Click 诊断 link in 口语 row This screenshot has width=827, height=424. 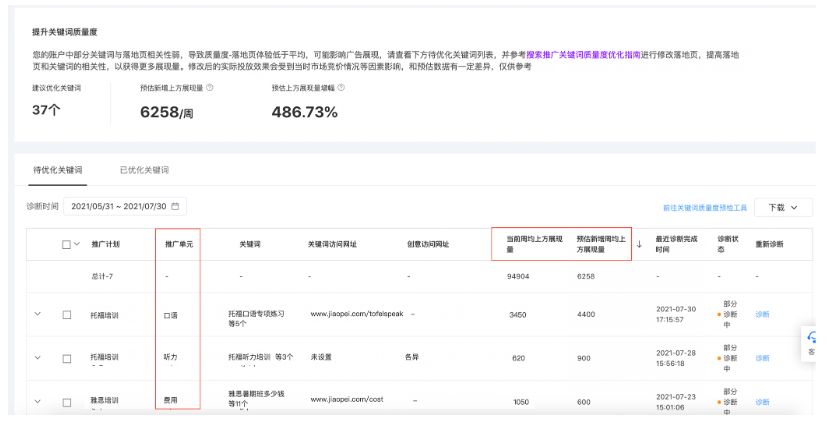pos(762,314)
